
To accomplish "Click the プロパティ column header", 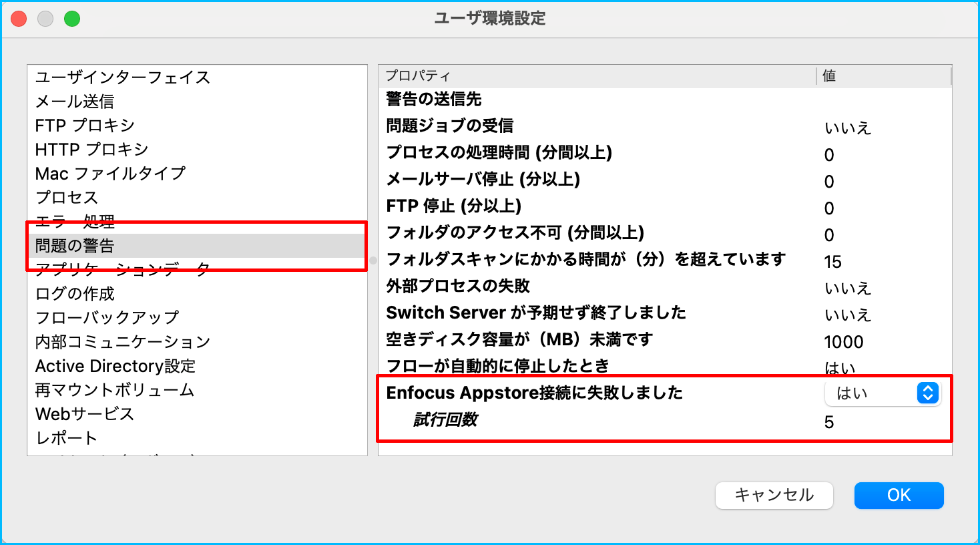I will pyautogui.click(x=597, y=76).
